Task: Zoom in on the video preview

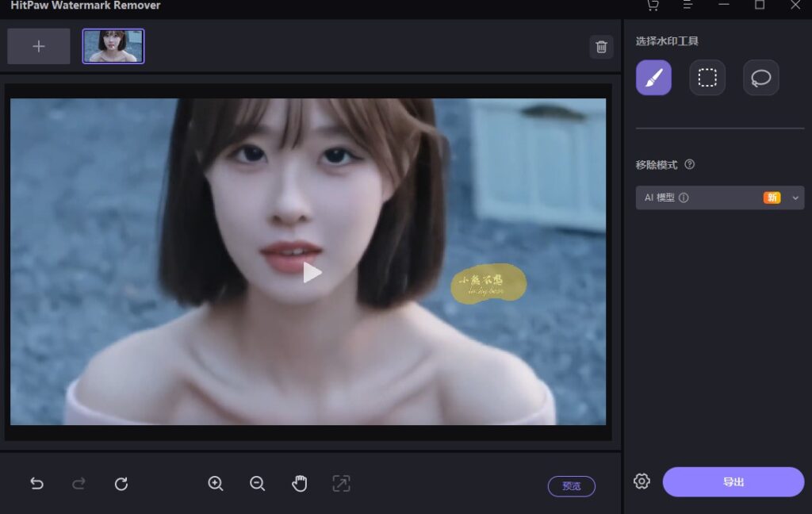Action: [x=215, y=483]
